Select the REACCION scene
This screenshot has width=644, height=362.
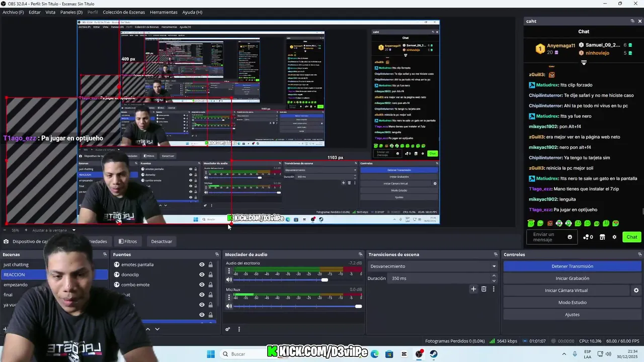click(x=54, y=275)
